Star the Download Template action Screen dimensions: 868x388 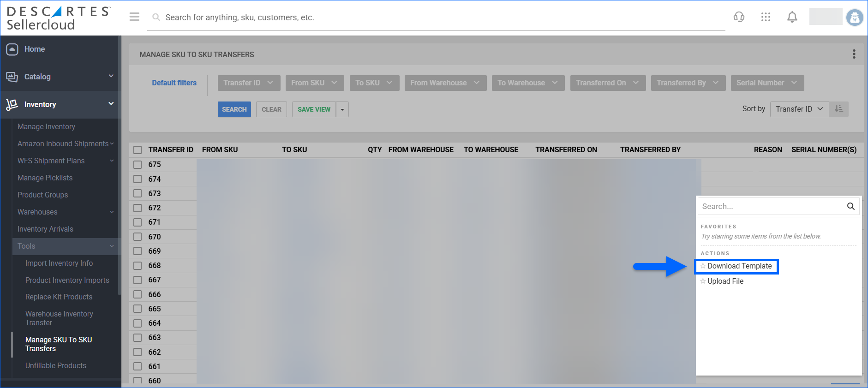(703, 266)
